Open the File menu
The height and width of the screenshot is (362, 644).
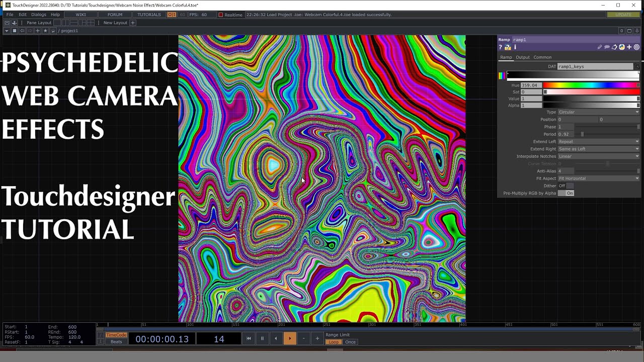(x=10, y=15)
